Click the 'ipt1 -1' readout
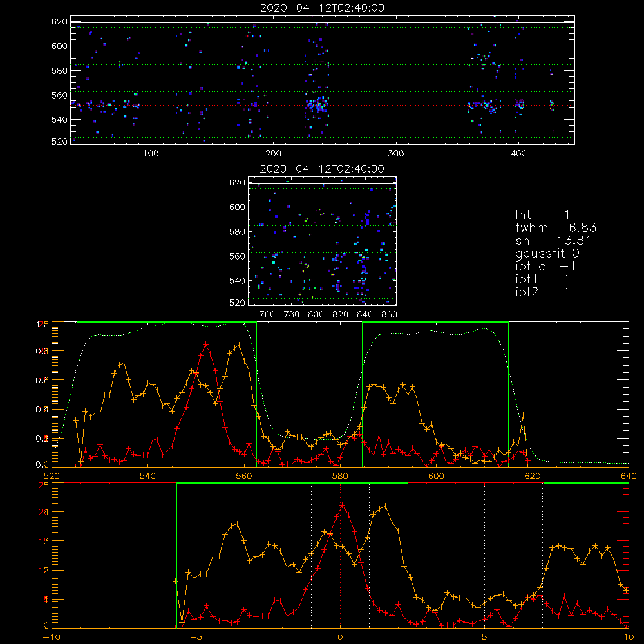 click(x=542, y=279)
